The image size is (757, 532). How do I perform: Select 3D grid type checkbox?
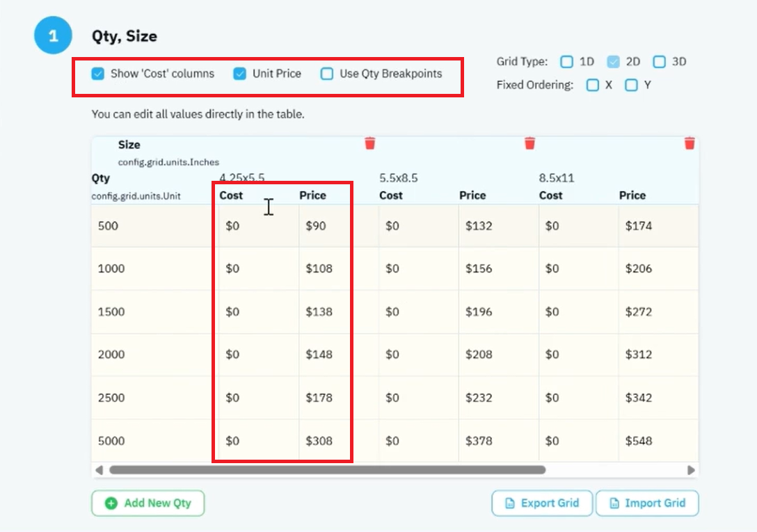(659, 62)
